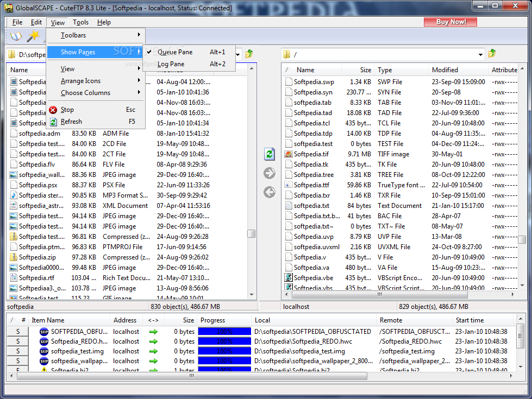Toggle the Log Pane option
The height and width of the screenshot is (399, 532).
[x=189, y=64]
